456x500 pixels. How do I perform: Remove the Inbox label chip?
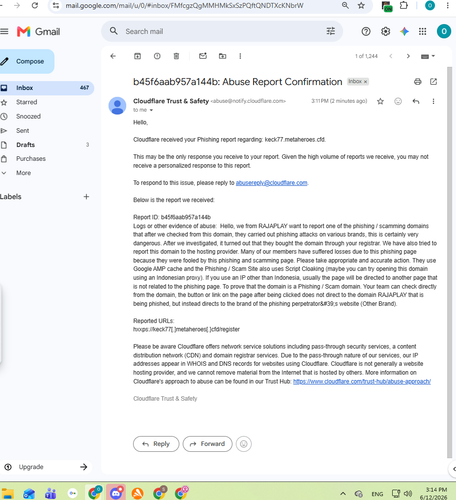365,82
